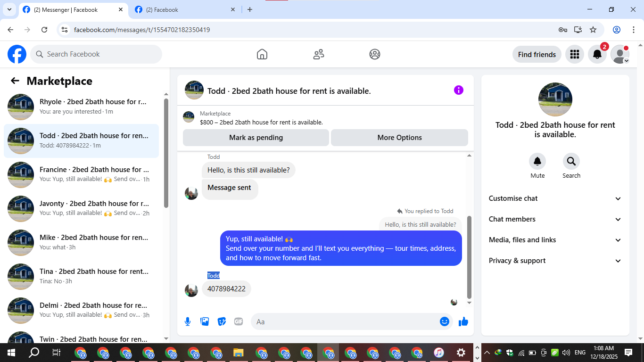Open Rhyole conversation
Viewport: 644px width, 362px height.
pyautogui.click(x=81, y=107)
